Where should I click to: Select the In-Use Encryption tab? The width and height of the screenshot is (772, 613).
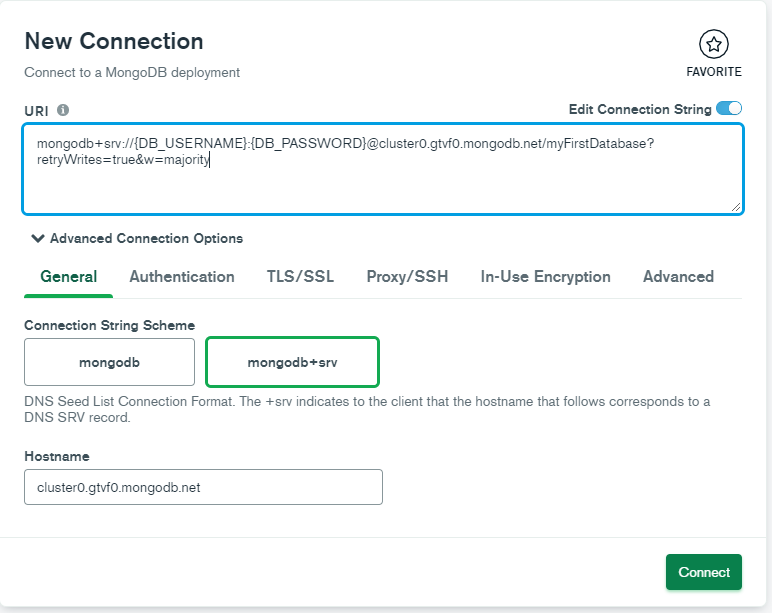pyautogui.click(x=546, y=277)
